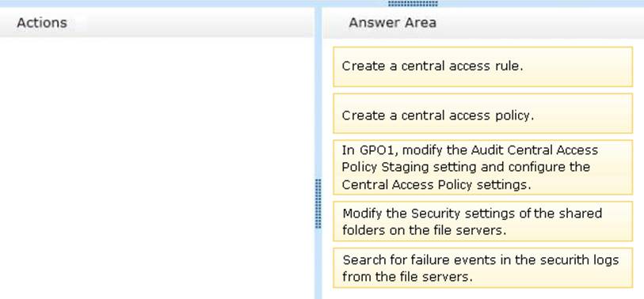Click the vertical dotted grip on divider
This screenshot has height=299, width=644.
[318, 203]
